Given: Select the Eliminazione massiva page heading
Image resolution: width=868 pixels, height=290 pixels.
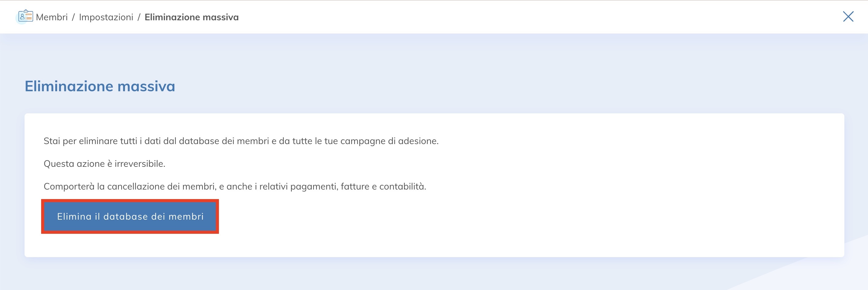Looking at the screenshot, I should [100, 87].
